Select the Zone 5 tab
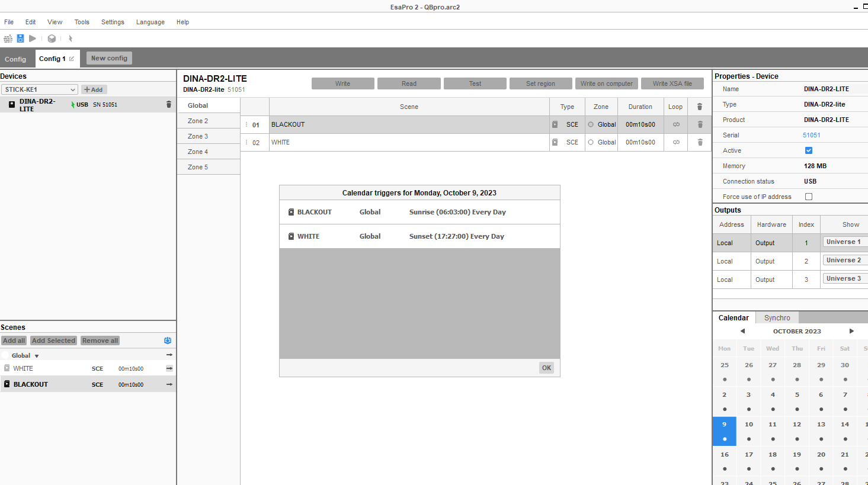Image resolution: width=868 pixels, height=485 pixels. (209, 167)
